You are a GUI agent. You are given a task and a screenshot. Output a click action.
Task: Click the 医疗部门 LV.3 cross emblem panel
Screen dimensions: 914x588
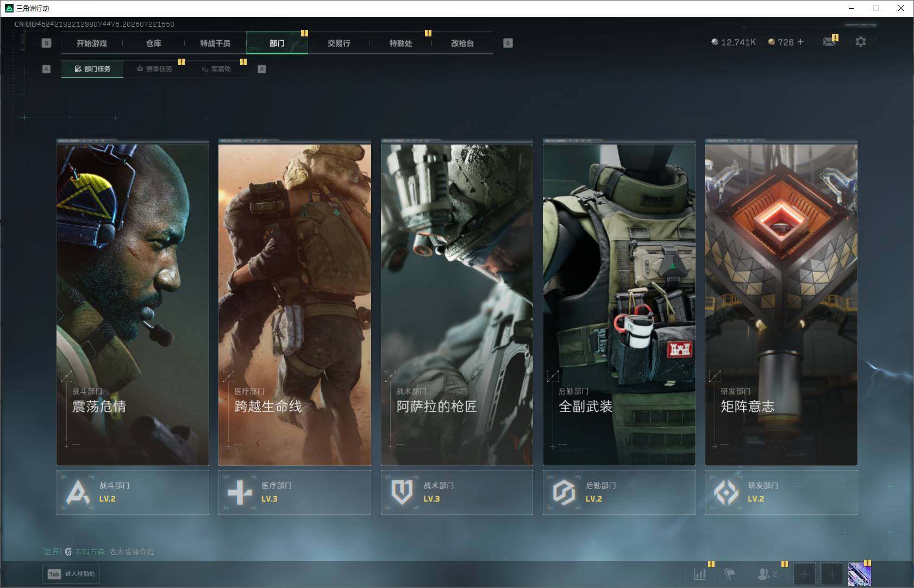tap(295, 492)
